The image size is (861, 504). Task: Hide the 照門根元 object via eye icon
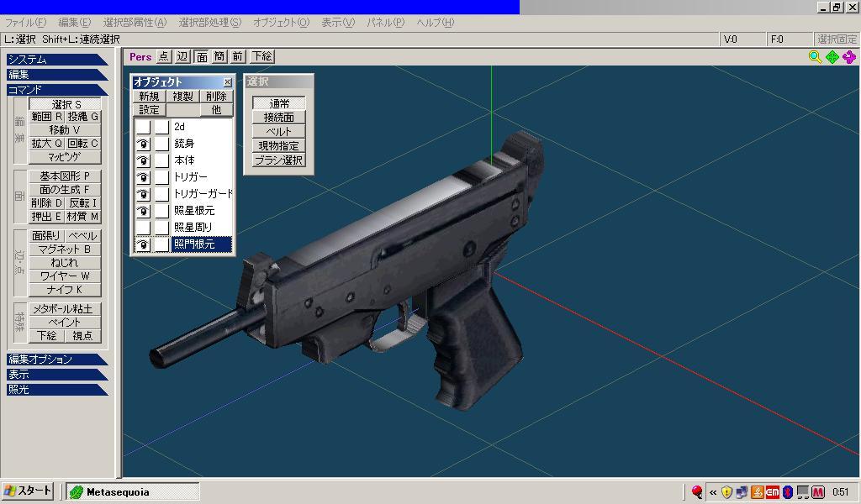pos(143,244)
